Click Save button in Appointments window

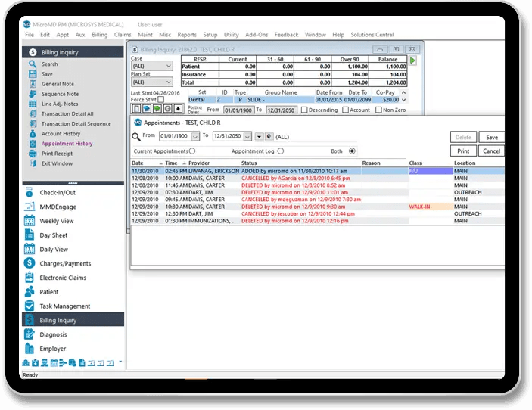pyautogui.click(x=492, y=137)
